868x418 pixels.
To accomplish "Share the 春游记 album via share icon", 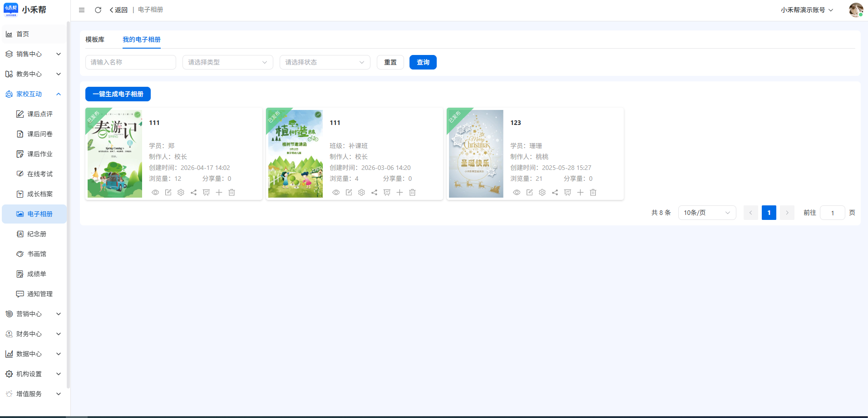I will (x=193, y=193).
